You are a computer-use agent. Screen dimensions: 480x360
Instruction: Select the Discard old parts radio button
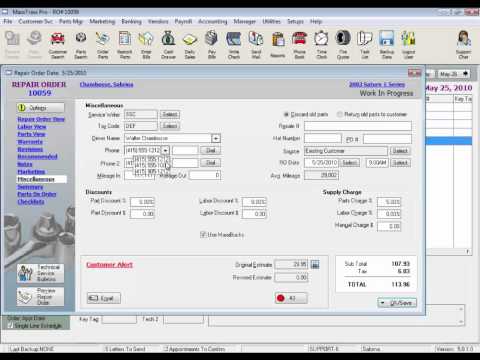click(x=286, y=114)
